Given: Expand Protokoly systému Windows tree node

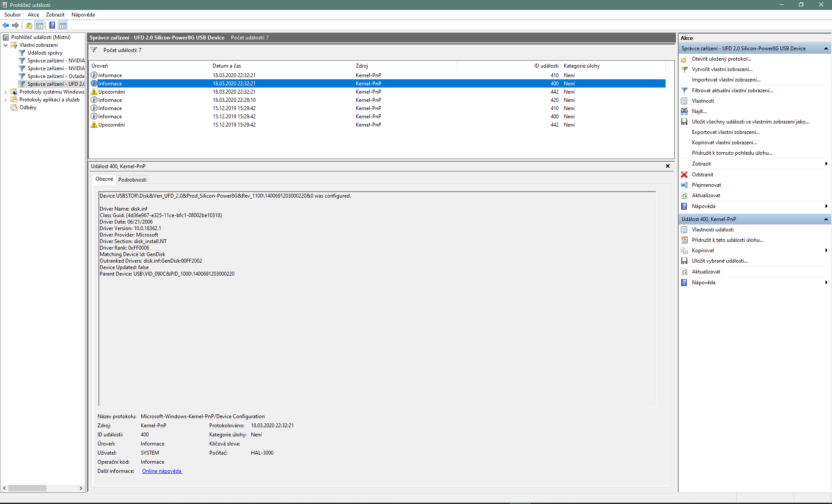Looking at the screenshot, I should point(5,92).
